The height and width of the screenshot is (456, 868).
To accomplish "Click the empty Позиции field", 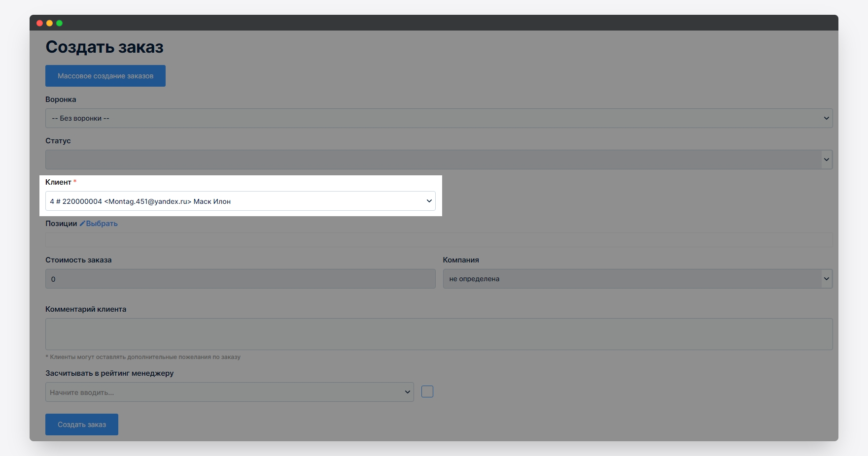I will tap(439, 240).
